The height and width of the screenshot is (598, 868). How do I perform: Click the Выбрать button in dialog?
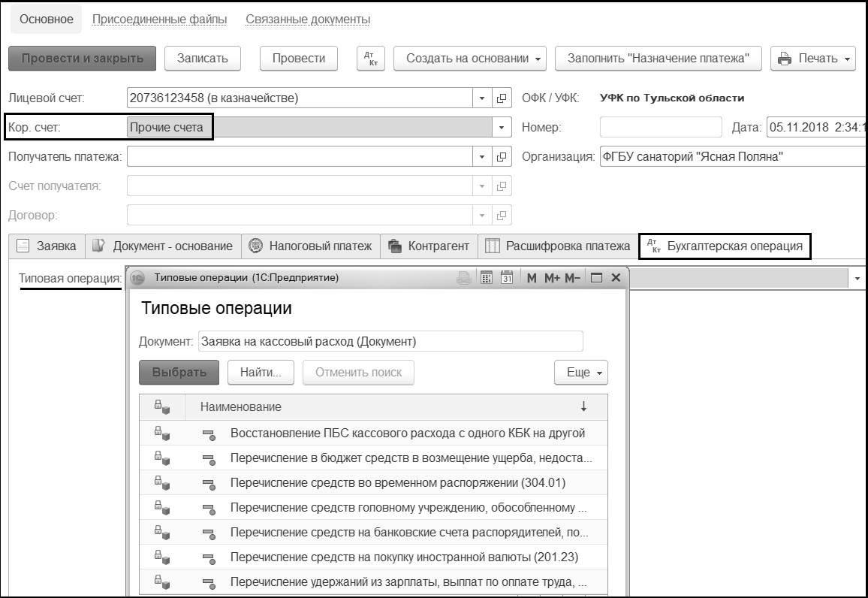tap(179, 373)
